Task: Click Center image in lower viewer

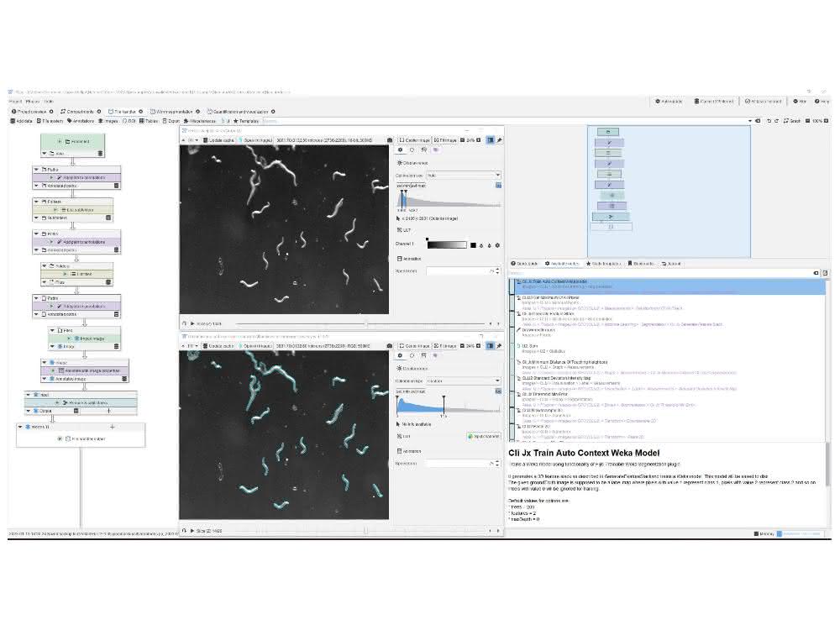Action: 415,346
